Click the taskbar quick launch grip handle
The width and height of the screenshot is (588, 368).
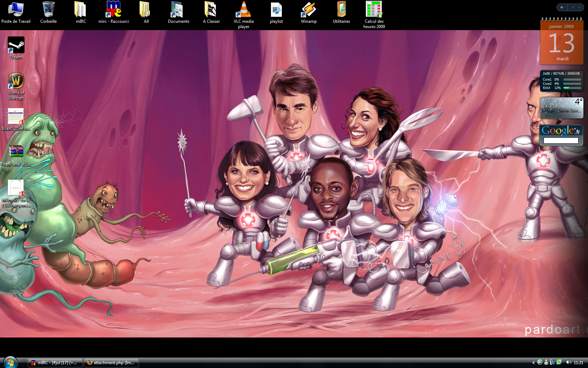(x=24, y=363)
